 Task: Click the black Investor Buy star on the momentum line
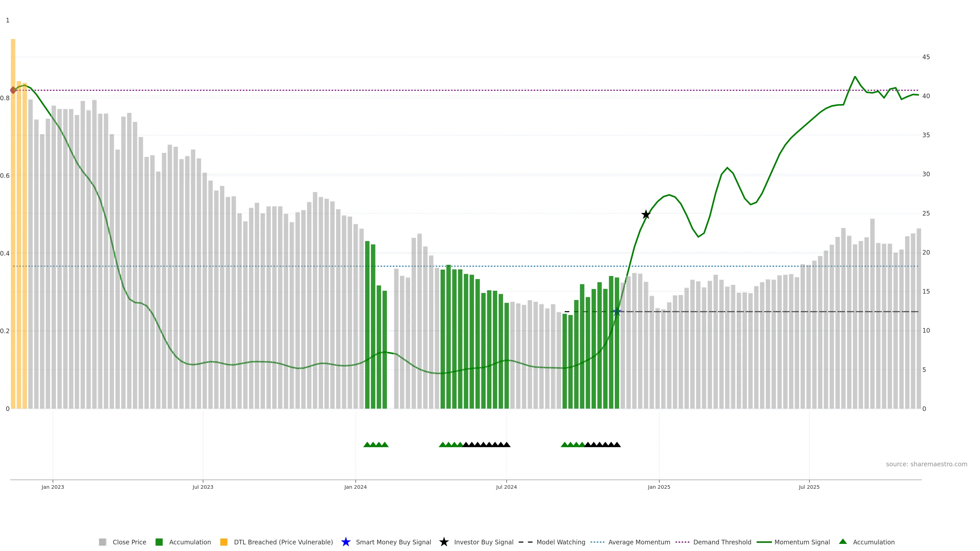click(x=646, y=215)
